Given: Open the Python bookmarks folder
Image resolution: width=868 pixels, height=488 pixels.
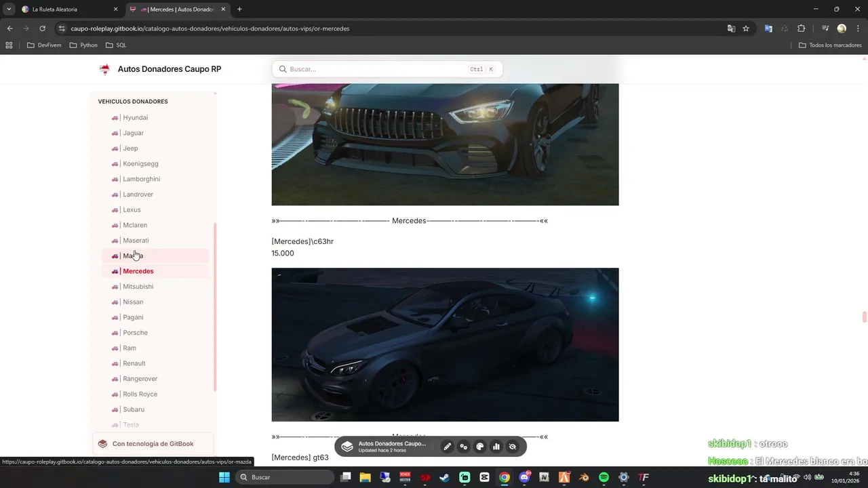Looking at the screenshot, I should point(83,45).
